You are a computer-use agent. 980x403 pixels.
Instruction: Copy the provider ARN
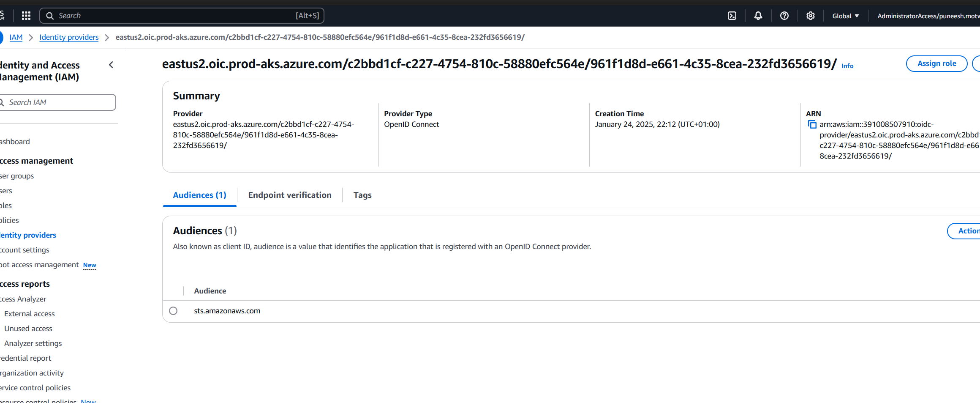point(812,124)
